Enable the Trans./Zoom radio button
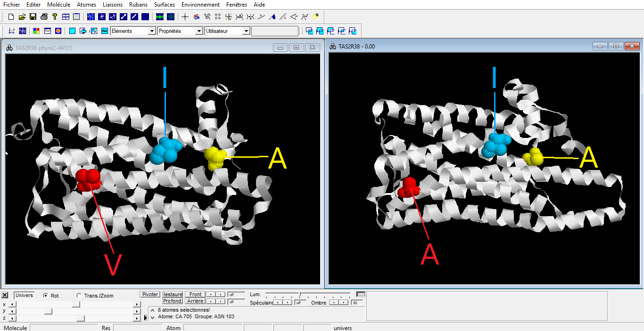The width and height of the screenshot is (644, 331). point(79,296)
